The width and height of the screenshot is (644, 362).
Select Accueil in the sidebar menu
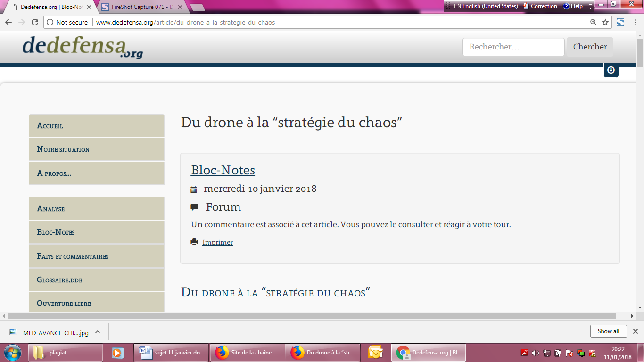[x=96, y=125]
